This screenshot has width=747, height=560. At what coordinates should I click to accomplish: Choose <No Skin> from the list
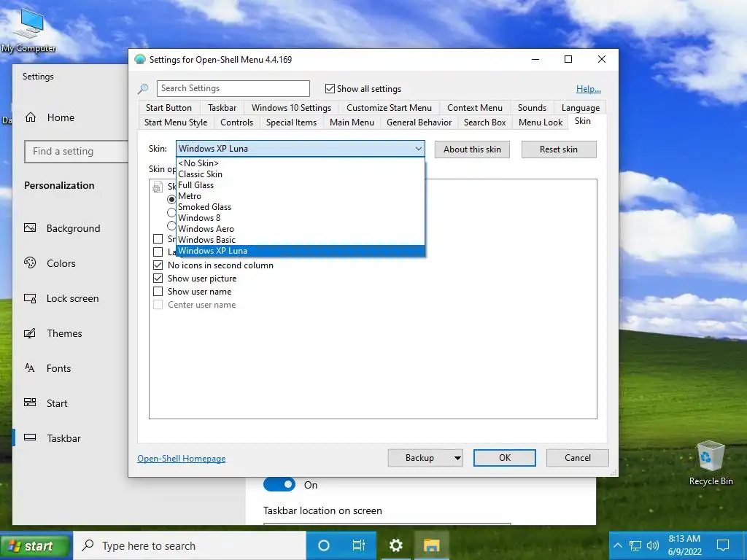point(300,163)
